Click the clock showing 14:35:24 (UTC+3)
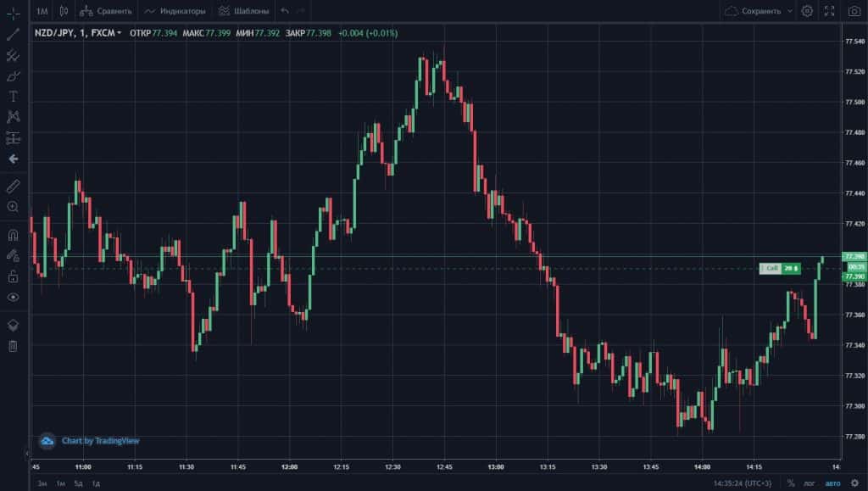868x491 pixels. [742, 483]
